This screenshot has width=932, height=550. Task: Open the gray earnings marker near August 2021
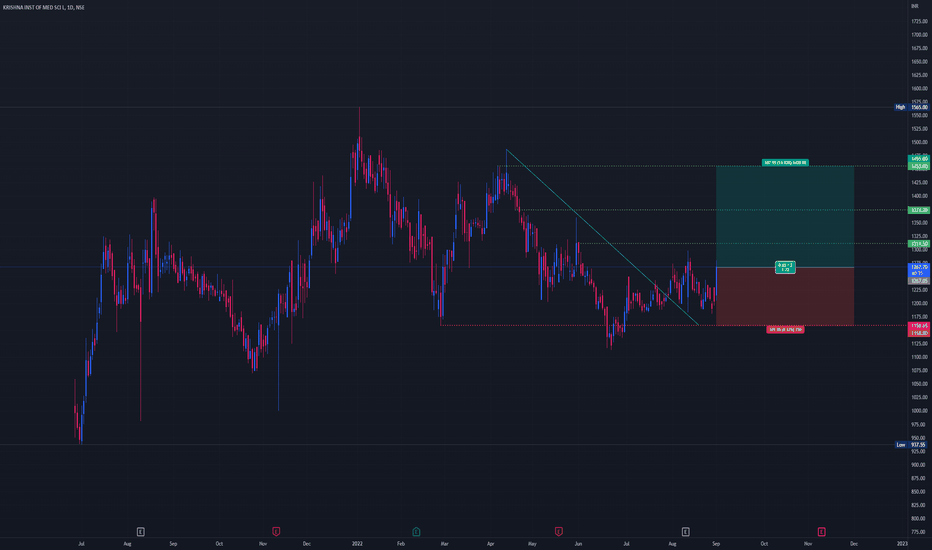[x=140, y=532]
